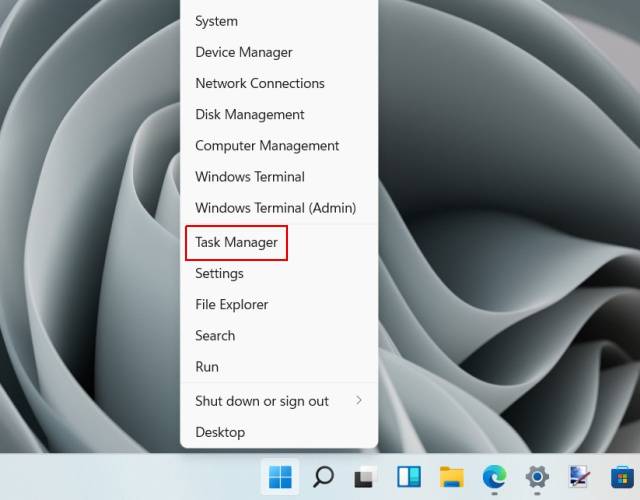Choose Desktop at the menu bottom
Image resolution: width=640 pixels, height=500 pixels.
click(279, 432)
